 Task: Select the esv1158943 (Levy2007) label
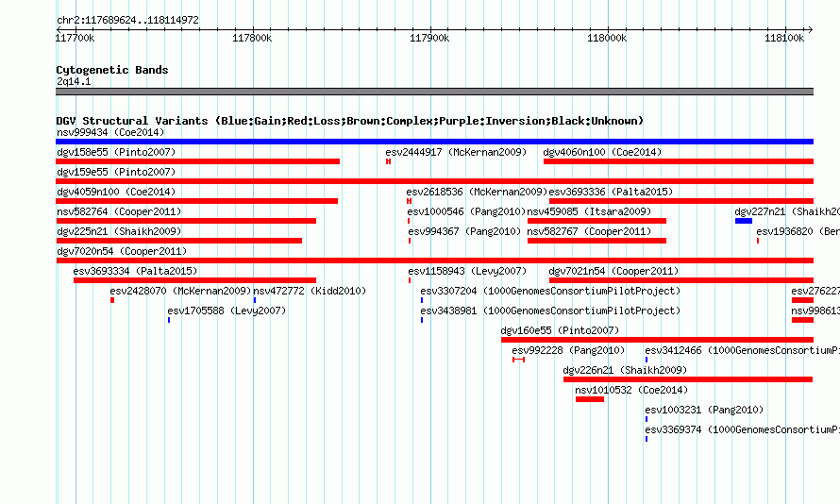click(x=467, y=271)
